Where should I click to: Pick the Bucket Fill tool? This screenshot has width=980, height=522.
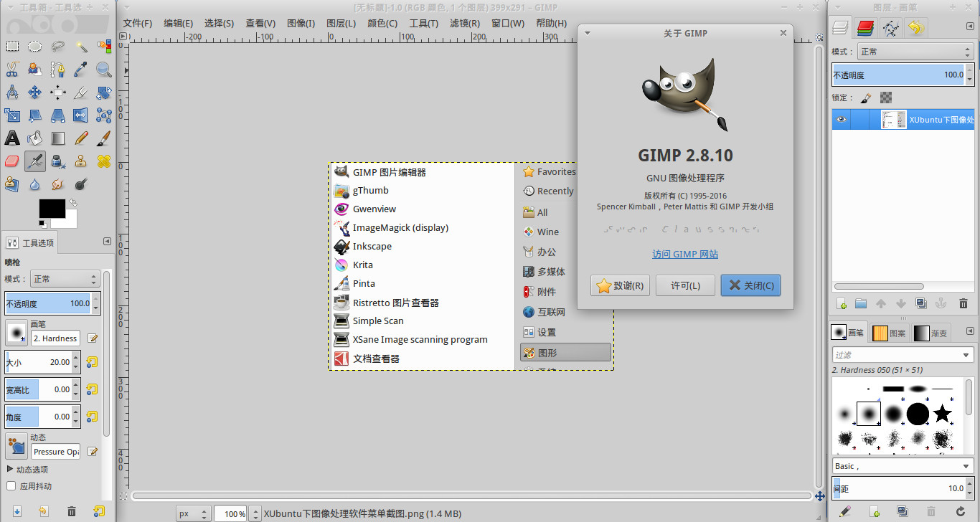coord(35,138)
